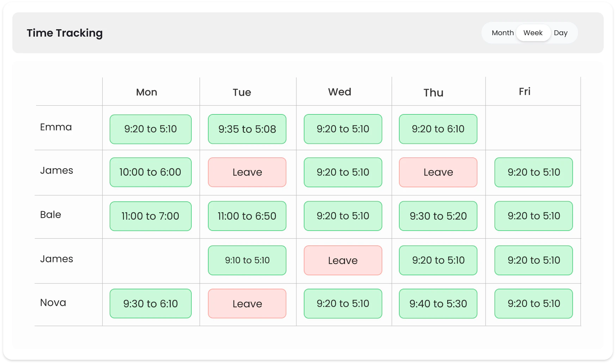This screenshot has height=364, width=616.
Task: Select the Nova row name
Action: [53, 303]
